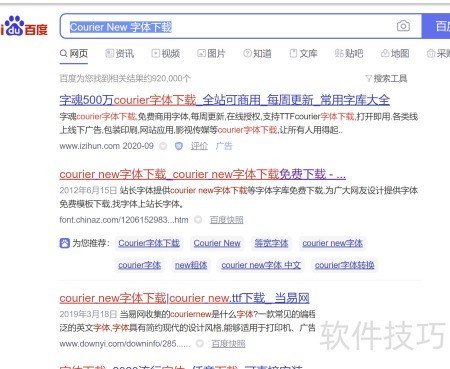Open the 字魂500万courier字体下载 result link
Viewport: 450px width, 369px height.
[x=225, y=100]
